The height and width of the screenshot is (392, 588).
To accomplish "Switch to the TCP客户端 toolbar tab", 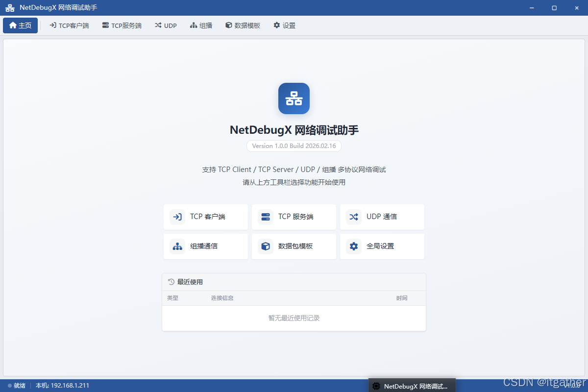I will pyautogui.click(x=69, y=25).
